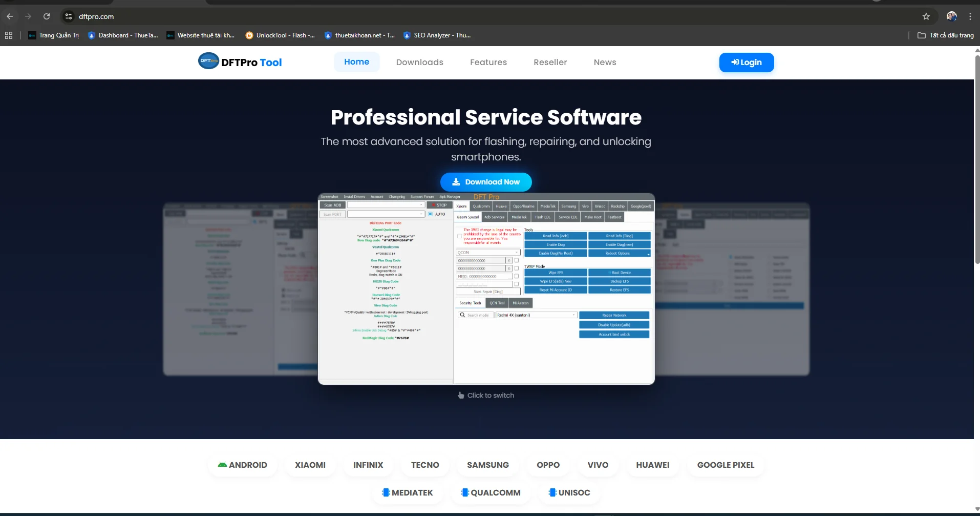Select the HUAWEI brand chip
Viewport: 980px width, 516px height.
[x=653, y=465]
